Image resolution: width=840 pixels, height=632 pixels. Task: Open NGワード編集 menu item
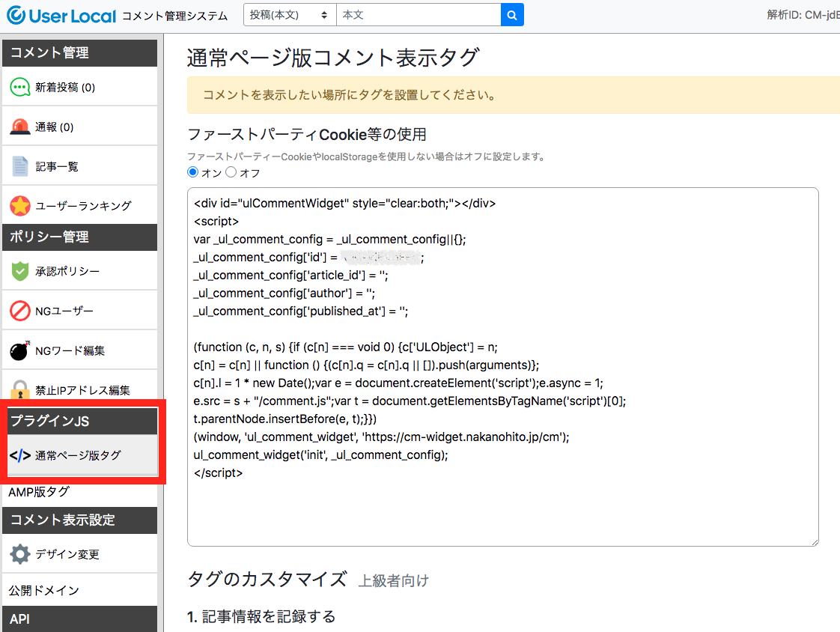click(x=80, y=350)
